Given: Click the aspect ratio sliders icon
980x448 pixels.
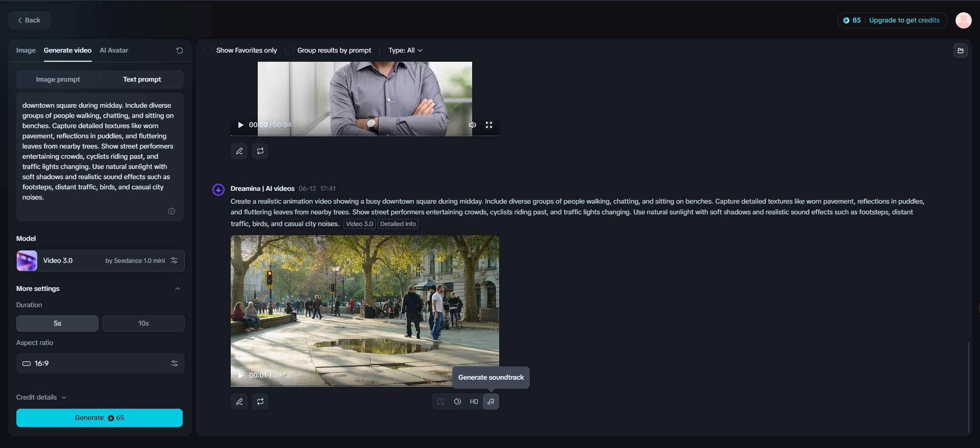Looking at the screenshot, I should pyautogui.click(x=175, y=363).
